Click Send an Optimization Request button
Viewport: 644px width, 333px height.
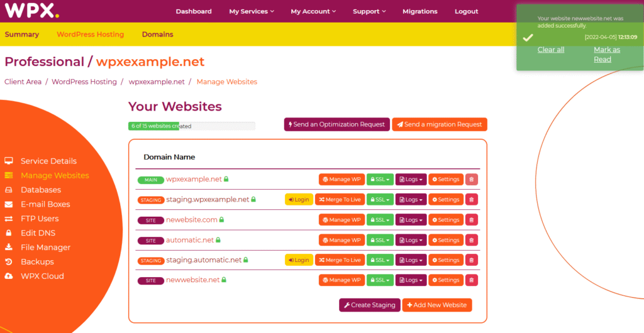click(x=336, y=124)
